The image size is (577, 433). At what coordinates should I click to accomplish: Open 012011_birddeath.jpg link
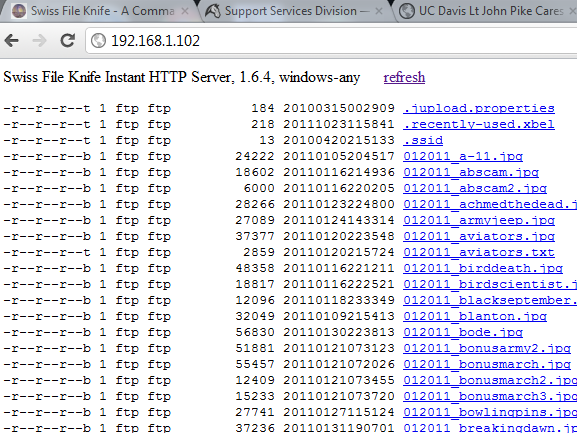(x=483, y=268)
